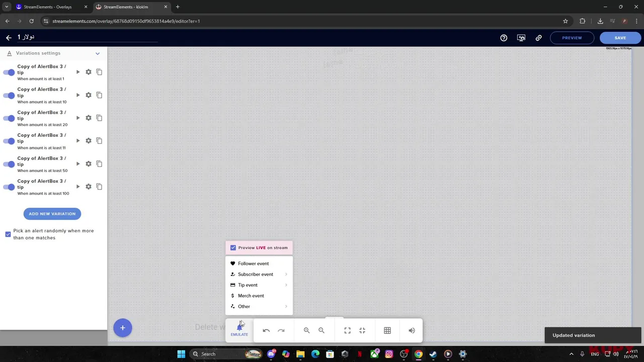Toggle the canvas grid icon
This screenshot has width=644, height=362.
[387, 330]
